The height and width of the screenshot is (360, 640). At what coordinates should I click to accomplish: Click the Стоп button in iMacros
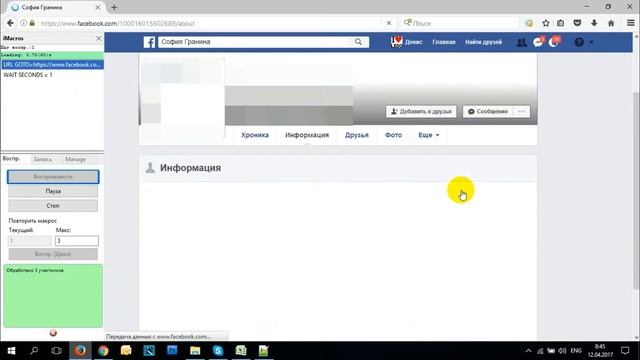click(53, 206)
